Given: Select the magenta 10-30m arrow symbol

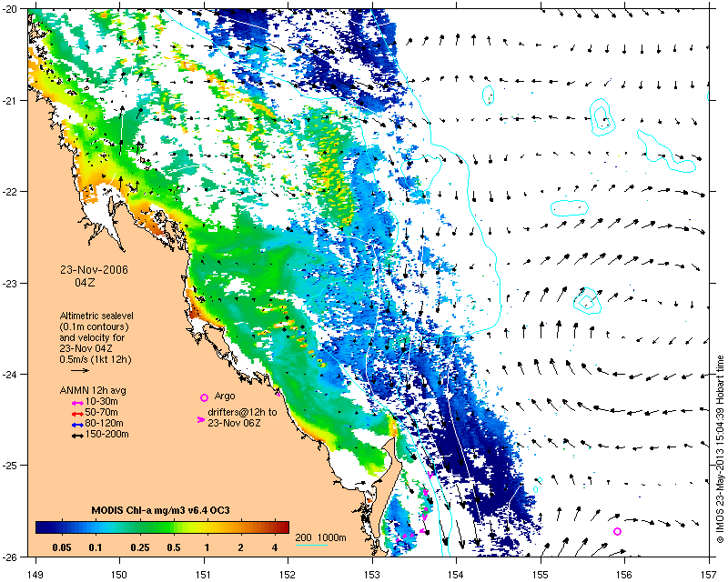Looking at the screenshot, I should pos(76,402).
